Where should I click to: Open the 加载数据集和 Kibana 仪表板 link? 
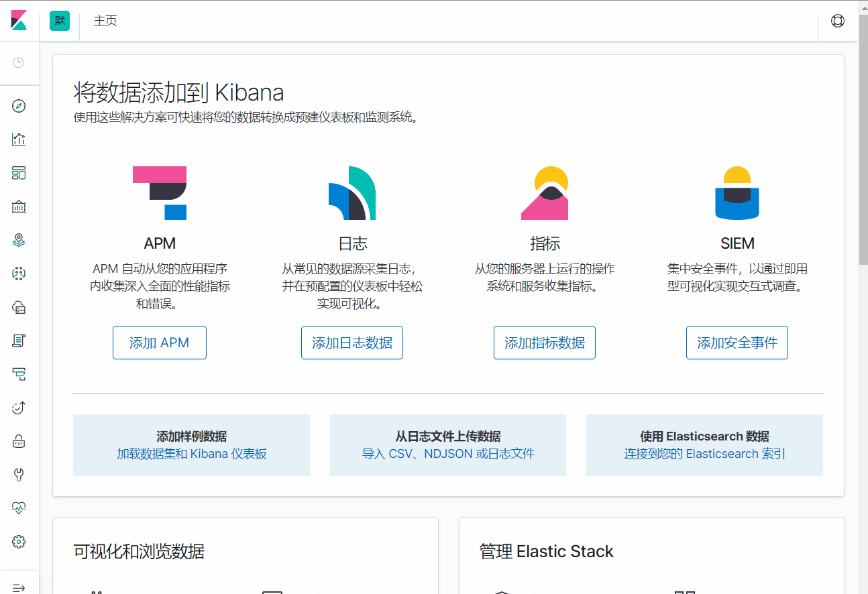pyautogui.click(x=191, y=454)
